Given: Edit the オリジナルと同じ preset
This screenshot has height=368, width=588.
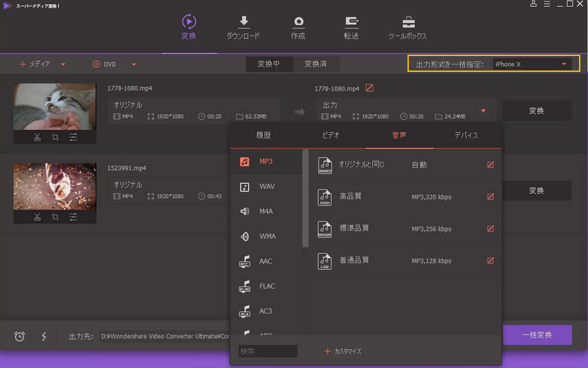Looking at the screenshot, I should [490, 165].
